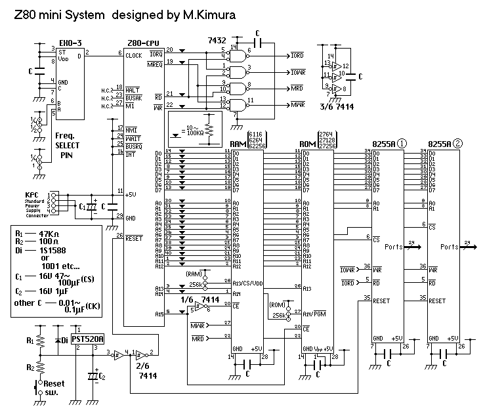Click the R1 resistor symbol
Viewport: 504px width, 420px height.
tap(38, 341)
